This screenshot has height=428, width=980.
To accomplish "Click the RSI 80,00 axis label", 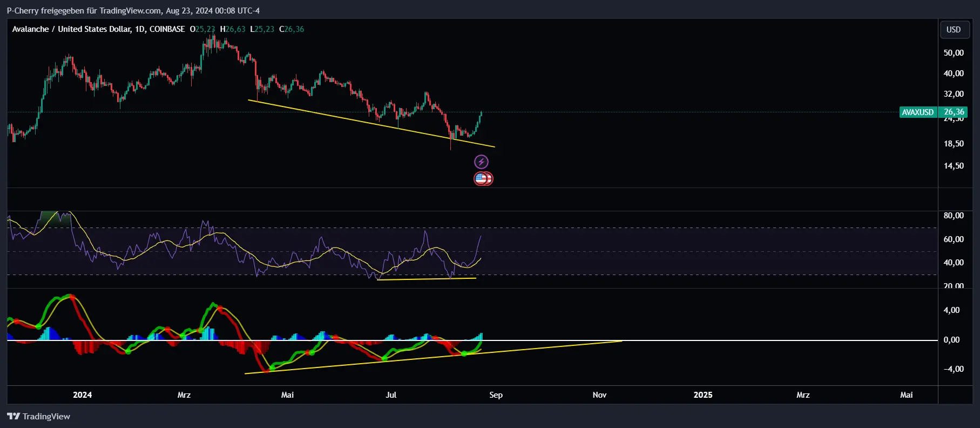I will click(954, 216).
